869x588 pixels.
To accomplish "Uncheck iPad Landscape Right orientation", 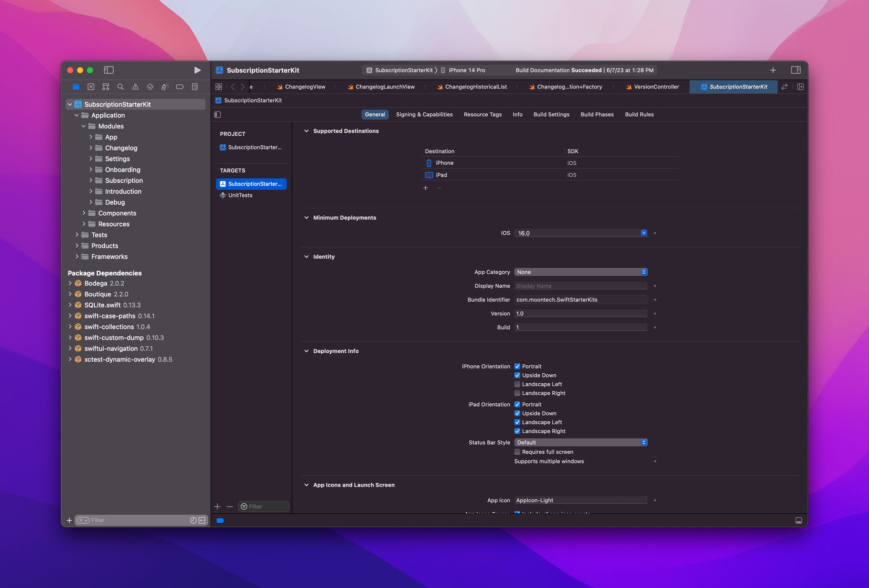I will [x=517, y=431].
